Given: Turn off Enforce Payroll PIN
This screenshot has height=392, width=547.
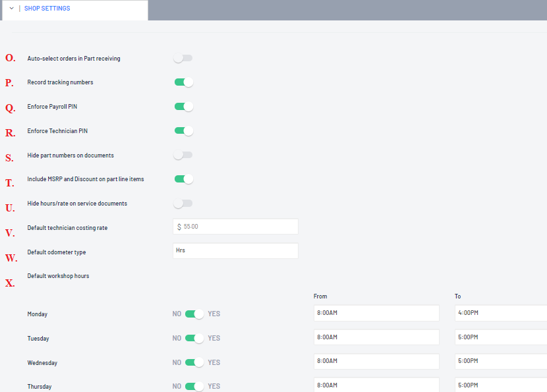Looking at the screenshot, I should click(x=183, y=107).
